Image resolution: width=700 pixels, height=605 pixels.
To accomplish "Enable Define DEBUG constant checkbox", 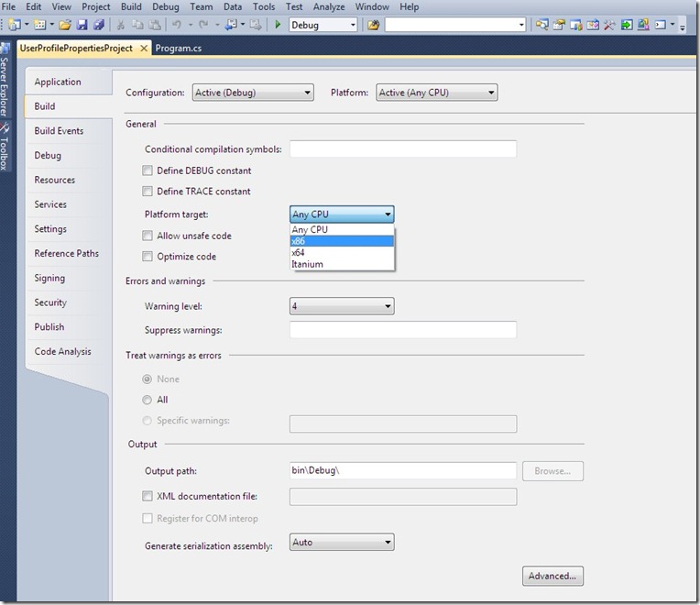I will coord(147,170).
